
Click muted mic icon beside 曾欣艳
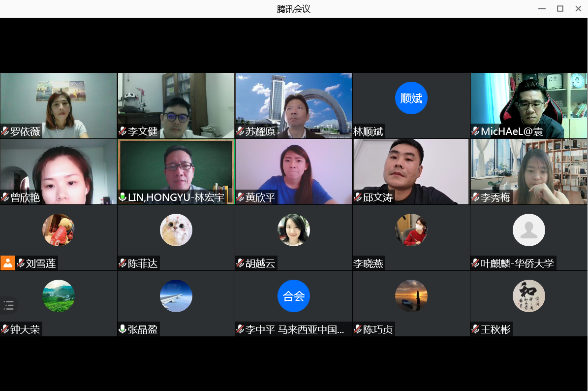pyautogui.click(x=5, y=197)
